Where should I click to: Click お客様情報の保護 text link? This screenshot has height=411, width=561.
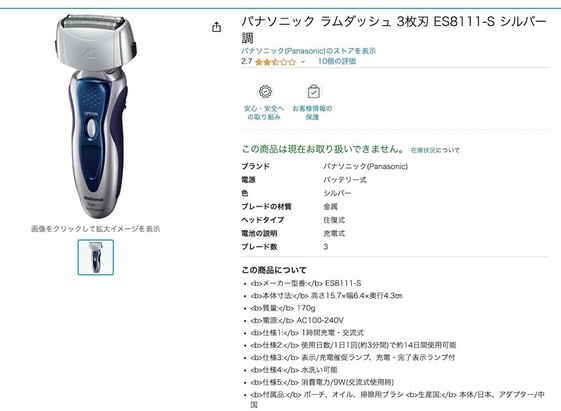(312, 113)
